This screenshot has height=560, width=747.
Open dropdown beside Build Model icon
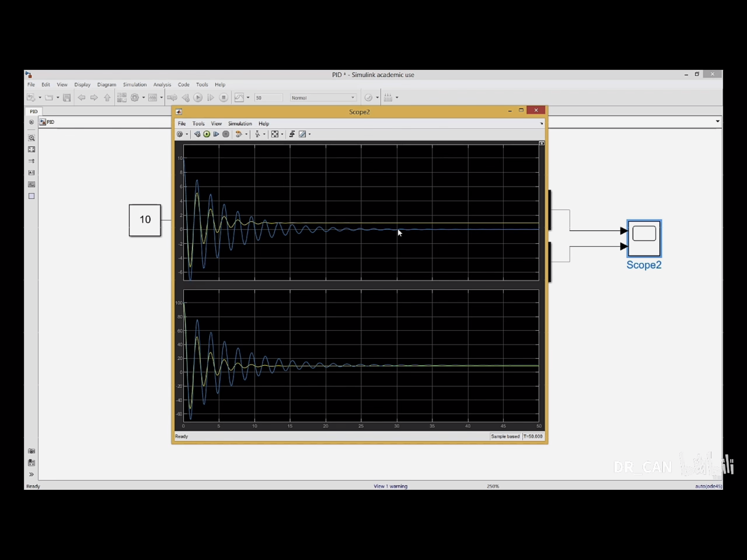[397, 98]
